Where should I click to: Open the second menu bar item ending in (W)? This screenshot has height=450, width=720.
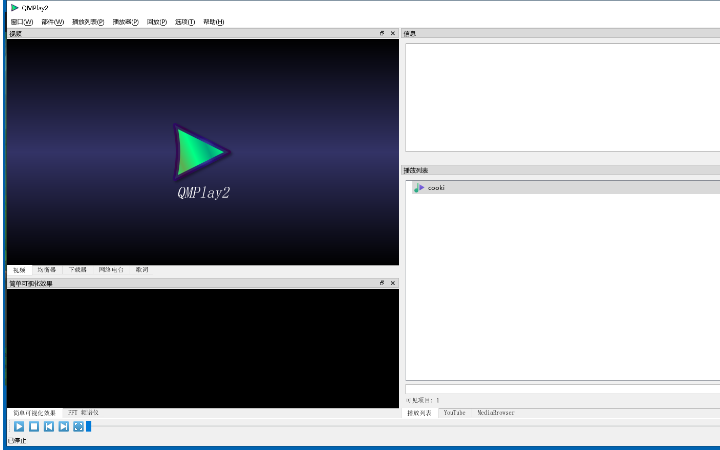tap(52, 22)
